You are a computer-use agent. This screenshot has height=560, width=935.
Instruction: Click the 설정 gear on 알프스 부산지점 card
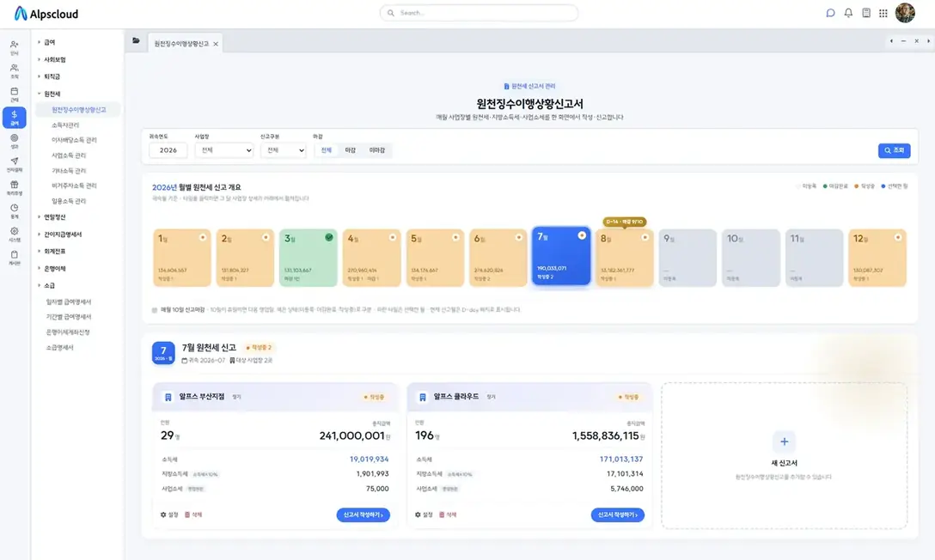(169, 514)
